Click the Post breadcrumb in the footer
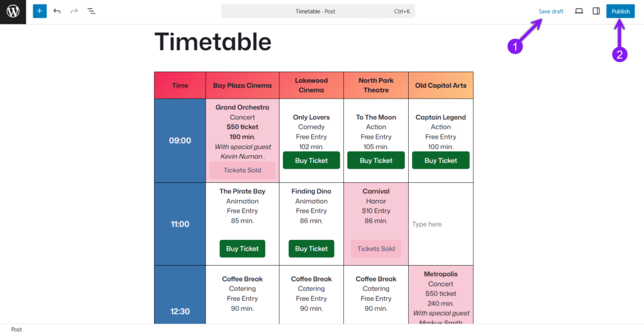This screenshot has width=644, height=333. tap(16, 329)
